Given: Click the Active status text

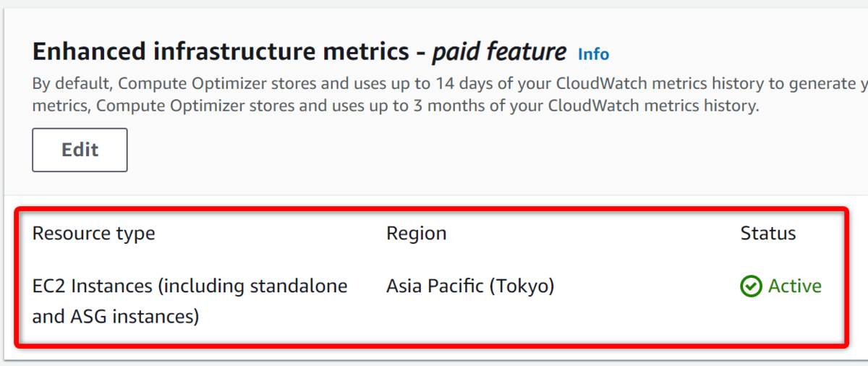Looking at the screenshot, I should click(x=794, y=286).
